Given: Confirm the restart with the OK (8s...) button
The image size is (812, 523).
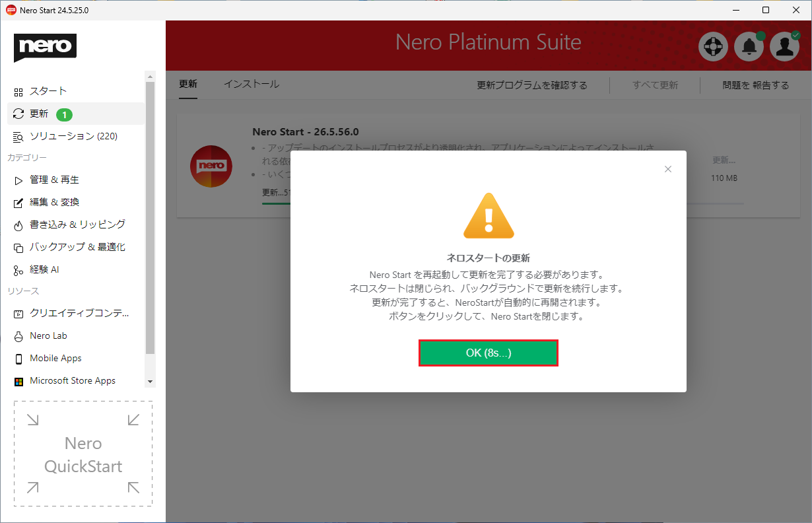Looking at the screenshot, I should (489, 353).
